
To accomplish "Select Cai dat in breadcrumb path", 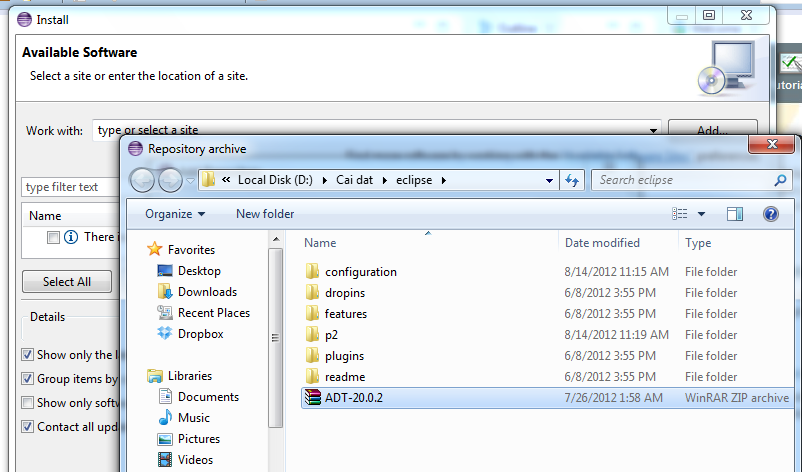I will coord(354,180).
